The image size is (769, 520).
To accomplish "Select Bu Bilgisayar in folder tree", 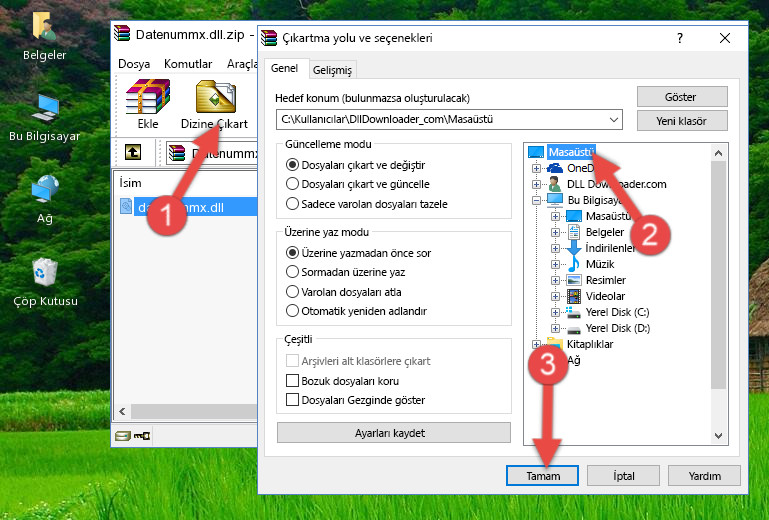I will 594,200.
